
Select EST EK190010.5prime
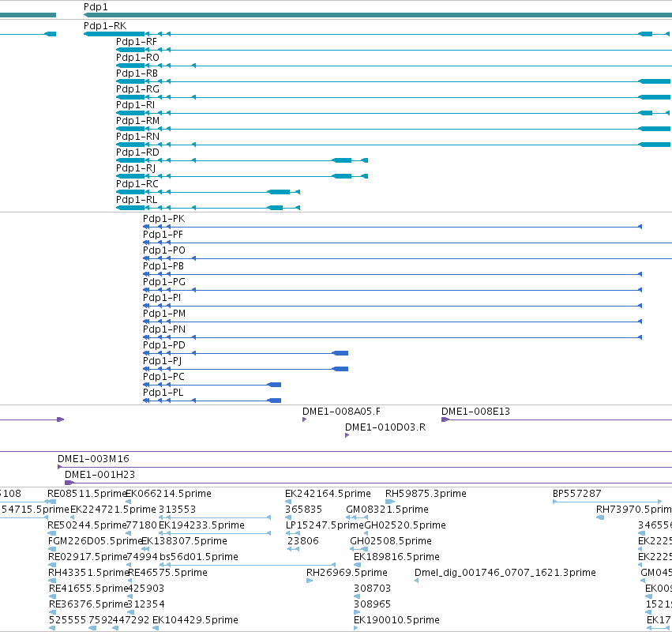pyautogui.click(x=397, y=620)
